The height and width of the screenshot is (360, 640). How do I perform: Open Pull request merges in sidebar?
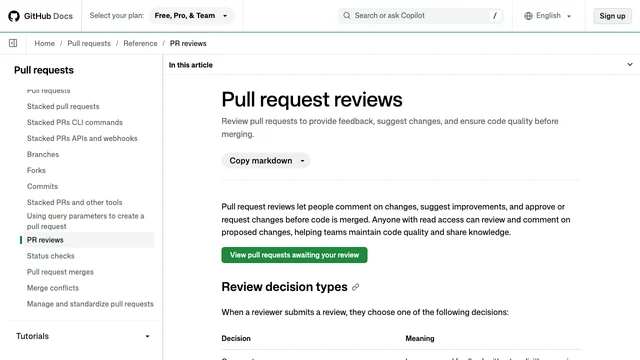(x=60, y=272)
